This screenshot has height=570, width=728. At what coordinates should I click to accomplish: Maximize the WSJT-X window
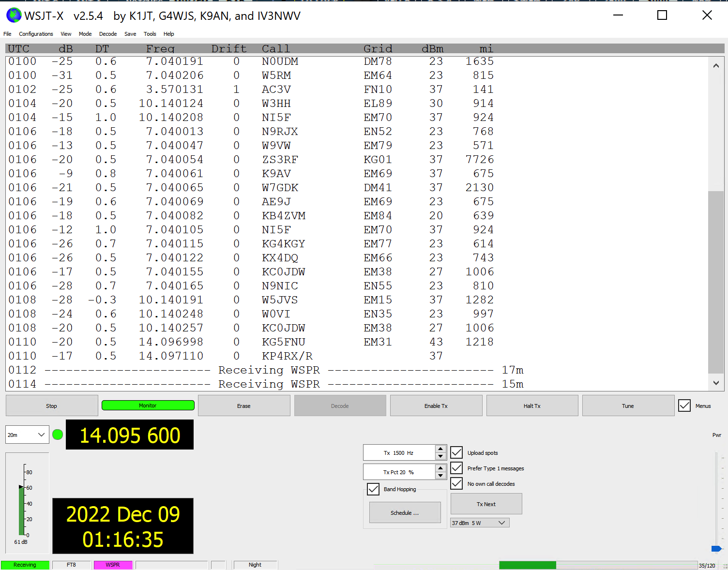pos(662,15)
